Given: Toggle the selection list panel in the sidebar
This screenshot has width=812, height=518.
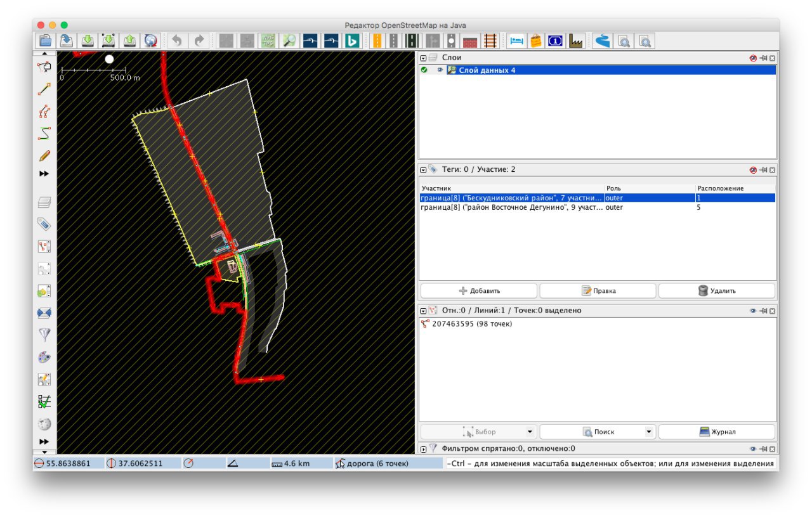Looking at the screenshot, I should (44, 247).
